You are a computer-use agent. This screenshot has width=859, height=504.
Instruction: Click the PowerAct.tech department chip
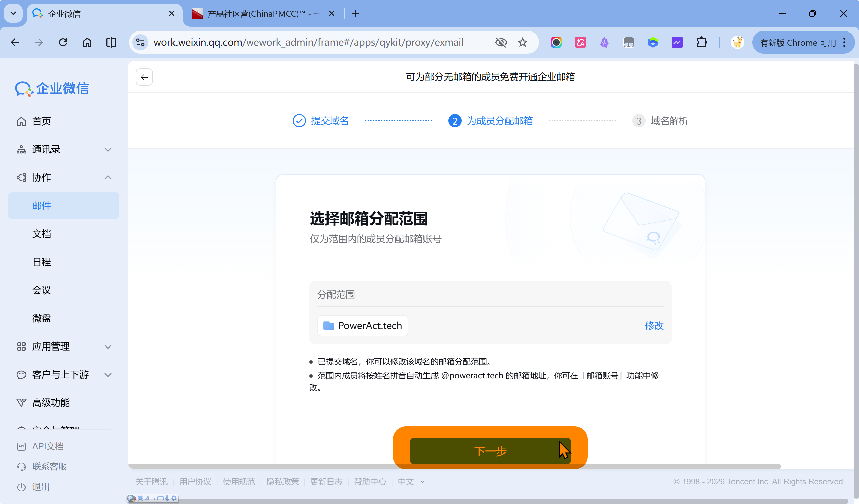point(363,326)
